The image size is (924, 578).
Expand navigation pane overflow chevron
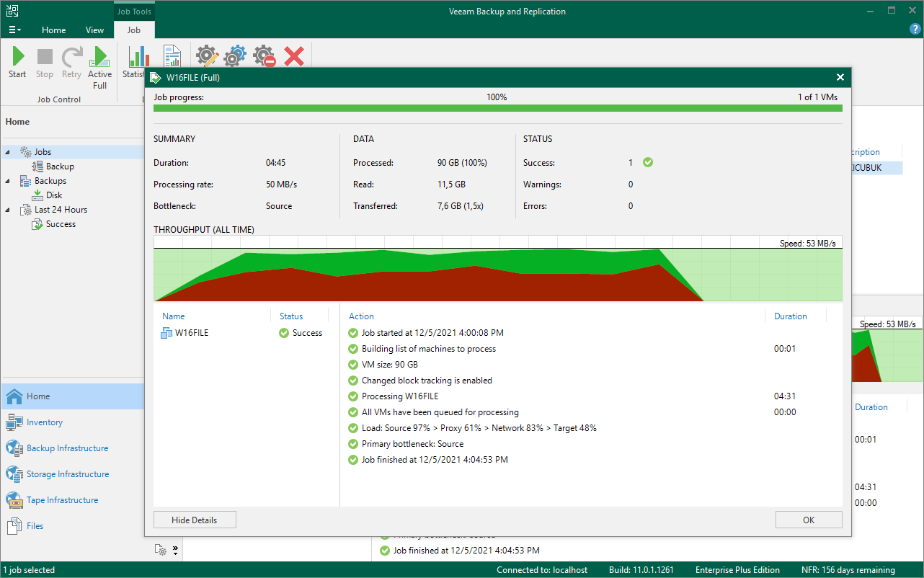[x=175, y=551]
